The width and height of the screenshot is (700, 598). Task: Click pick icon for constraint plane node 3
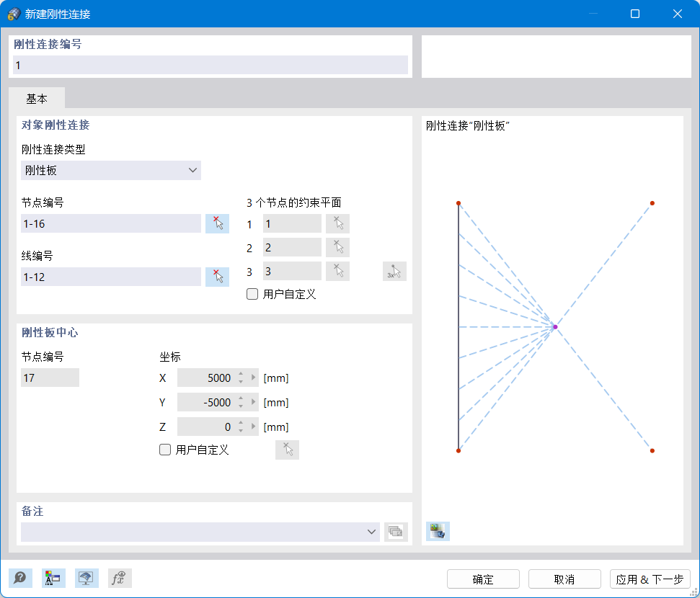pyautogui.click(x=337, y=271)
